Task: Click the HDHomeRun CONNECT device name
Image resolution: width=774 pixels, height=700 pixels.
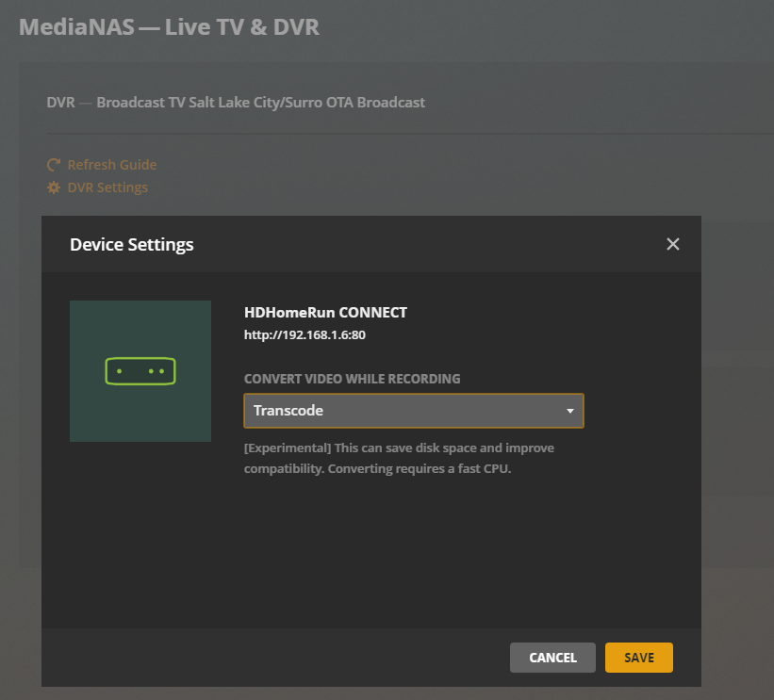Action: click(x=325, y=312)
